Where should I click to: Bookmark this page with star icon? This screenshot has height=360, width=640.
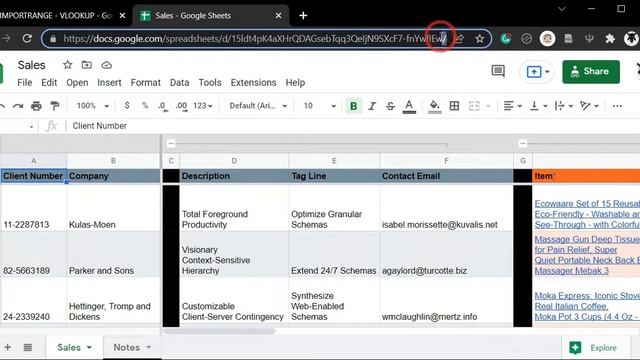[479, 39]
